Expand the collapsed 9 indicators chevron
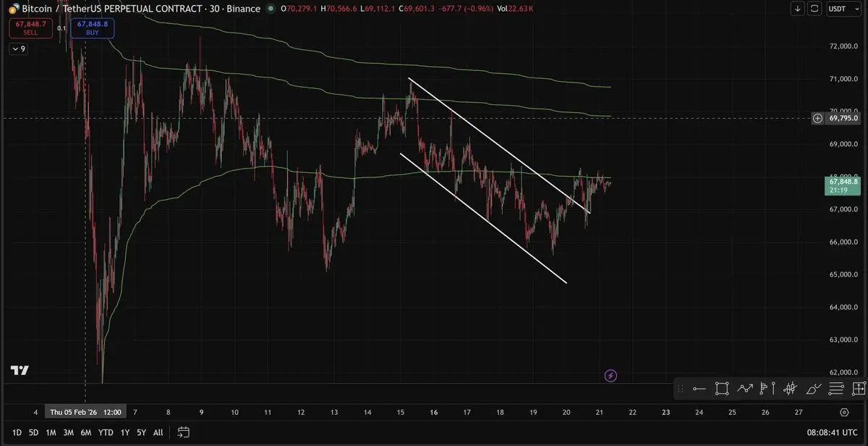 tap(19, 49)
